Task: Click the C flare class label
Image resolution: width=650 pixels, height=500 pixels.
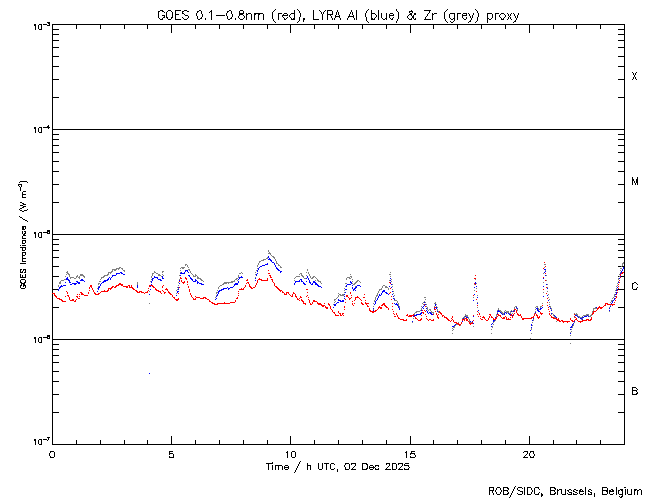Action: click(x=635, y=287)
